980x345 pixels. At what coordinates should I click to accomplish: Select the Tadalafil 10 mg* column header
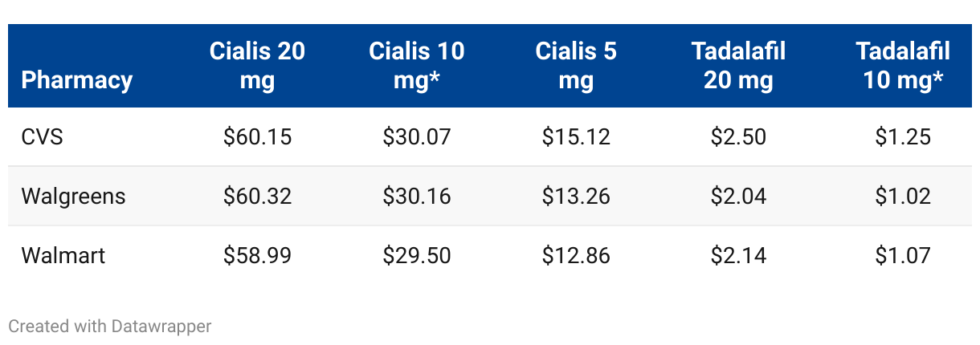point(903,66)
